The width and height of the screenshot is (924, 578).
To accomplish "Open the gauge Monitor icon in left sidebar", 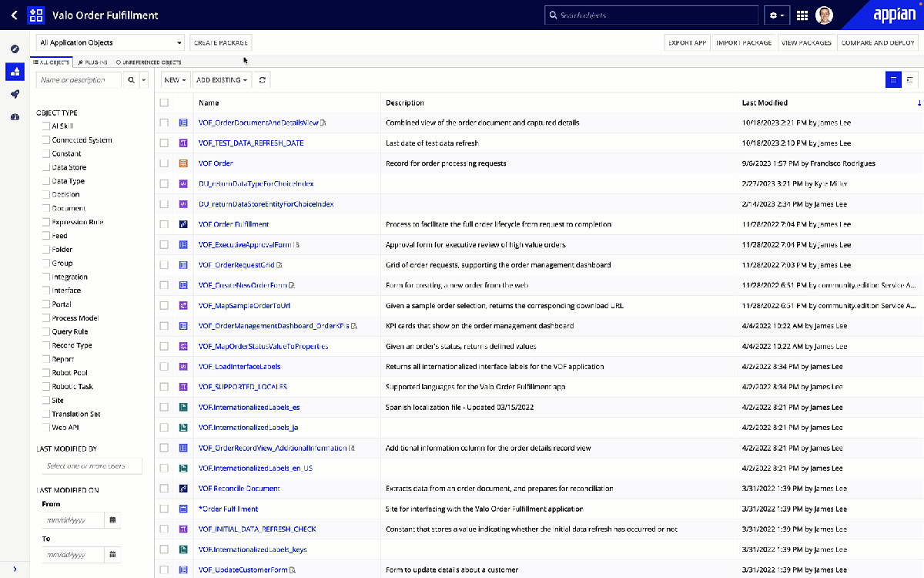I will 15,117.
